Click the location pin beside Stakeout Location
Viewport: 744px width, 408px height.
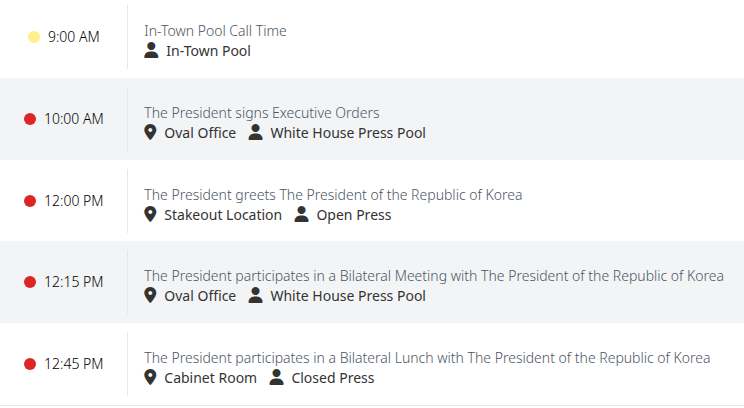click(x=150, y=214)
